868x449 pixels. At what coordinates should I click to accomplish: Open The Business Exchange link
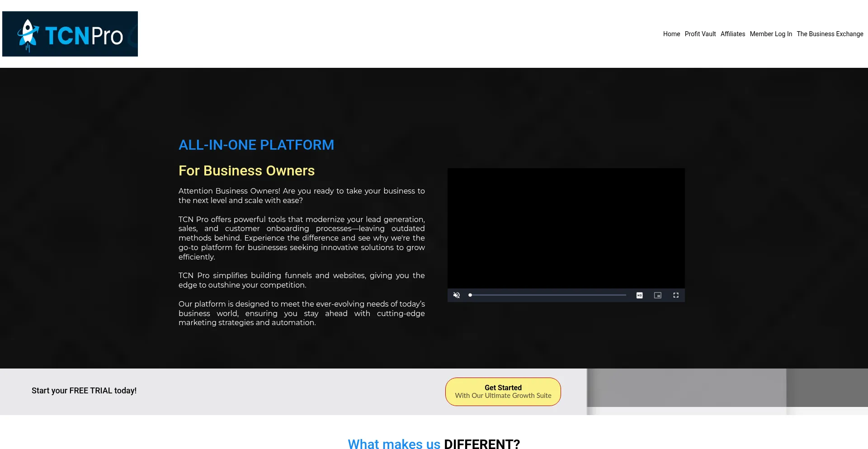(830, 34)
